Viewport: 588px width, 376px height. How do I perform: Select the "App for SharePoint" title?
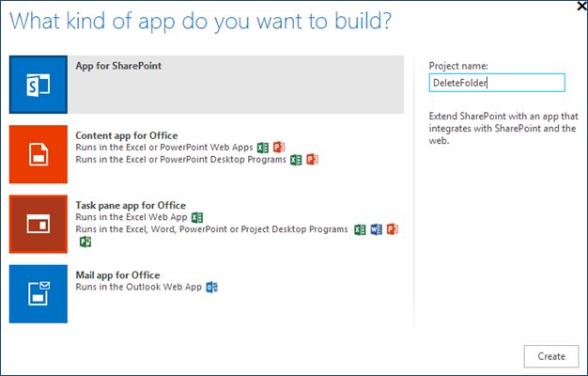(118, 67)
